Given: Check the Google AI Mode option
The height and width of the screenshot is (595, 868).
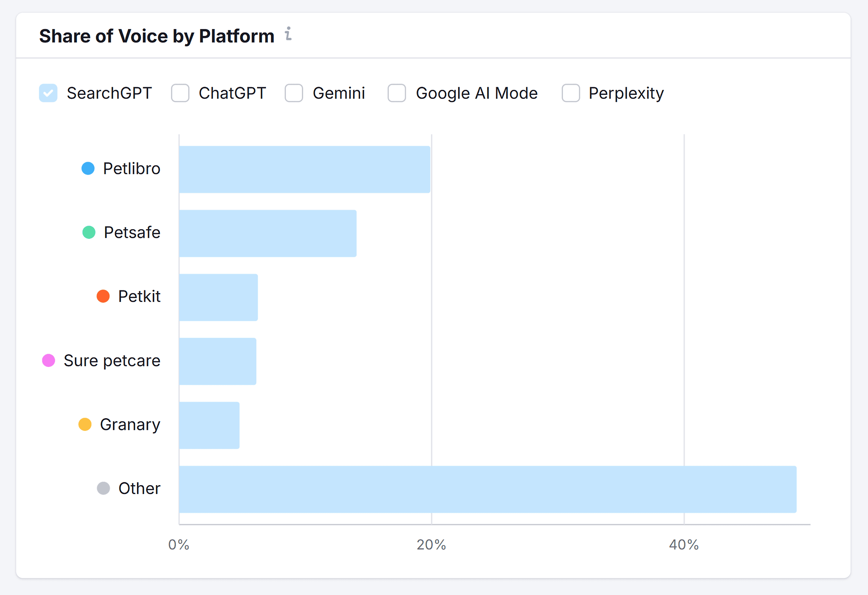Looking at the screenshot, I should [x=396, y=93].
